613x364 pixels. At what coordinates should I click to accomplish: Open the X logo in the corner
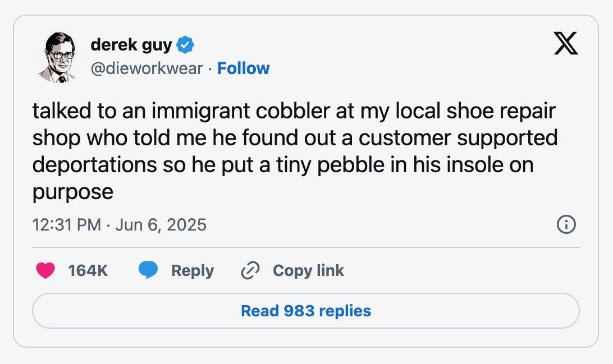tap(566, 43)
